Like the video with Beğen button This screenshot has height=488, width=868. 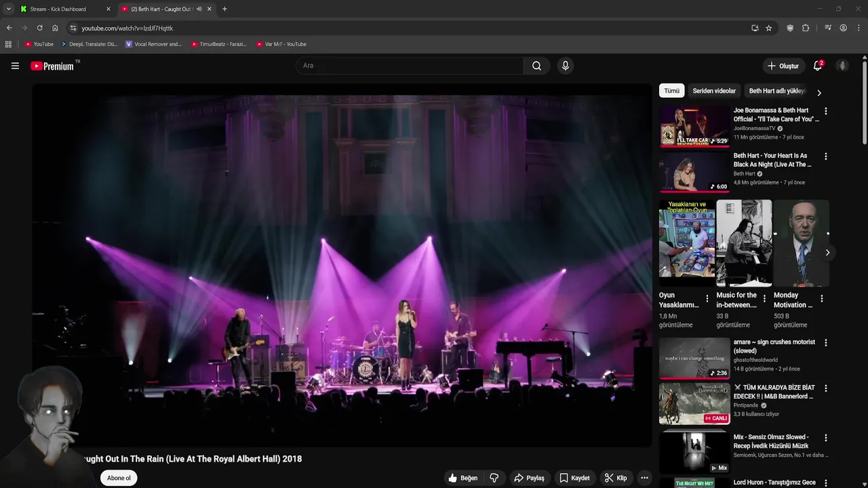(463, 478)
